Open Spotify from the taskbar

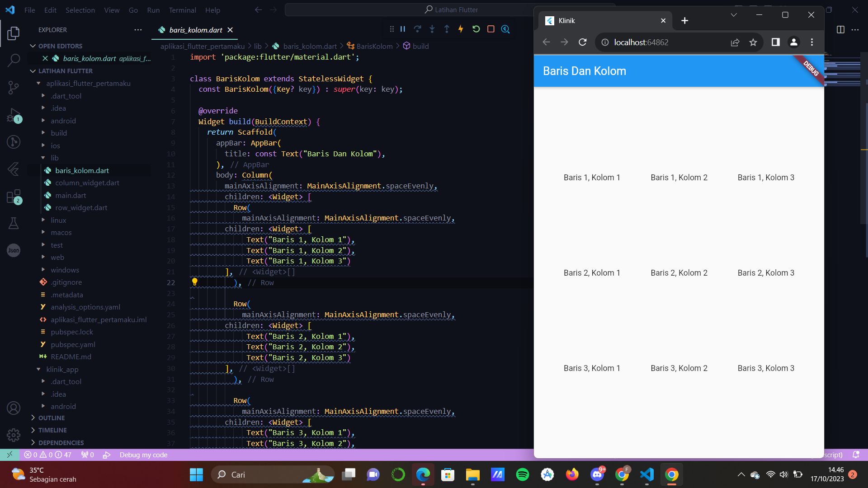[523, 474]
